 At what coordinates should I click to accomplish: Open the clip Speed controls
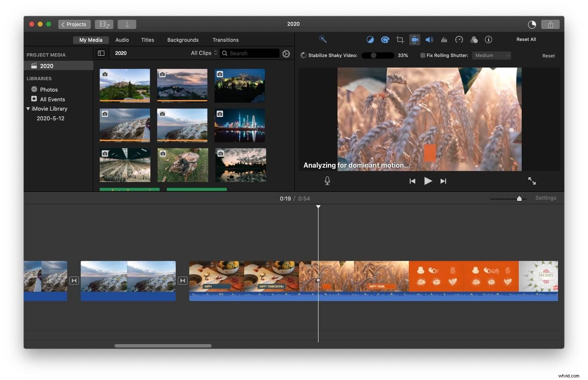click(459, 39)
